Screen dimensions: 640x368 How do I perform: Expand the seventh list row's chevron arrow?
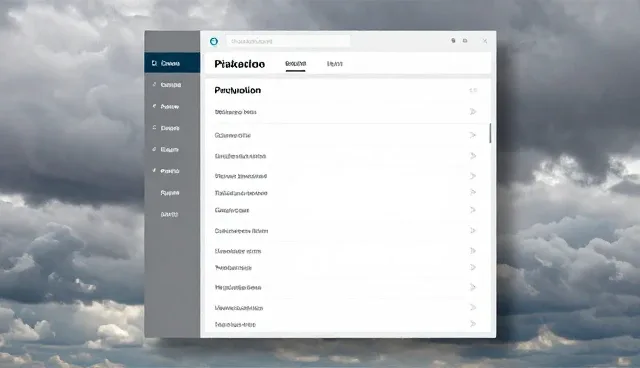coord(473,231)
